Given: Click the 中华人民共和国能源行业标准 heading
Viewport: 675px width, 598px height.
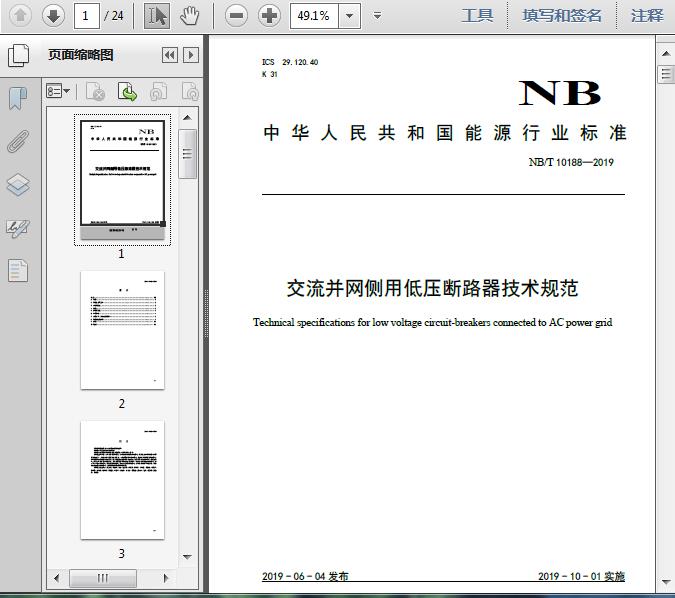Looking at the screenshot, I should click(x=445, y=133).
